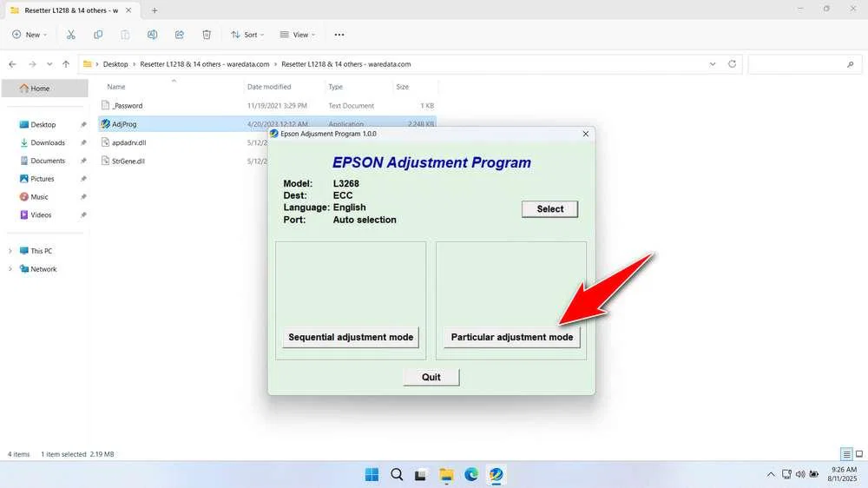Open Task View on the taskbar
The image size is (868, 488).
[x=421, y=475]
